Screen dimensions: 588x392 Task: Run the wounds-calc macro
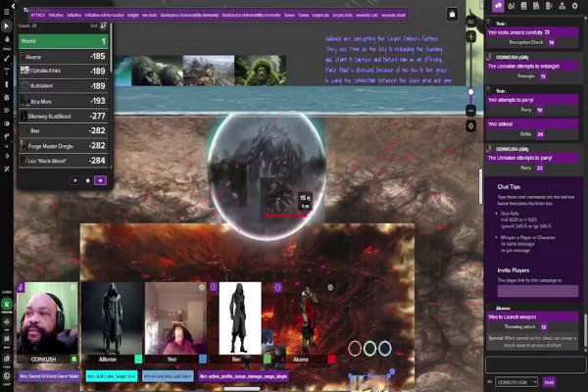tap(367, 16)
